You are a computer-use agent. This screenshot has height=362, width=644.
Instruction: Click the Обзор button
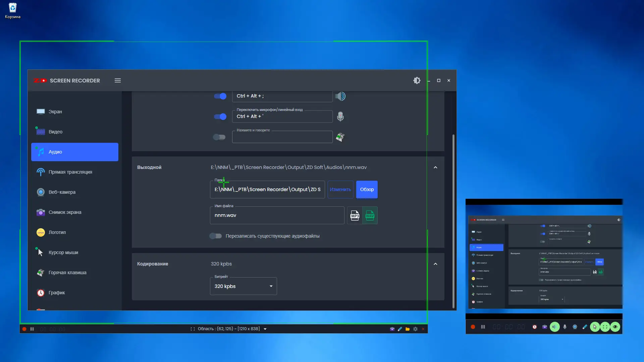(367, 189)
